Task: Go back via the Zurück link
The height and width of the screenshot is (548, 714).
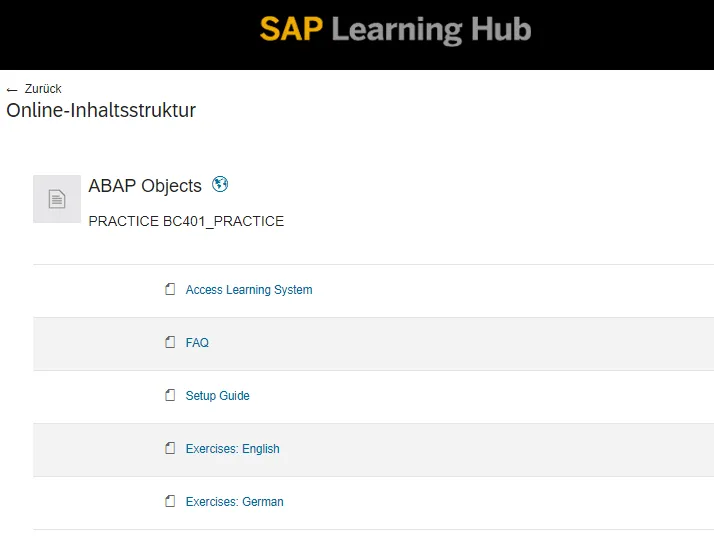Action: point(43,89)
